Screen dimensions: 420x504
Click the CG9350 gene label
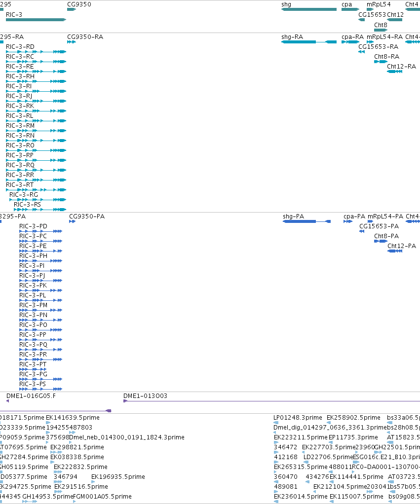[79, 4]
